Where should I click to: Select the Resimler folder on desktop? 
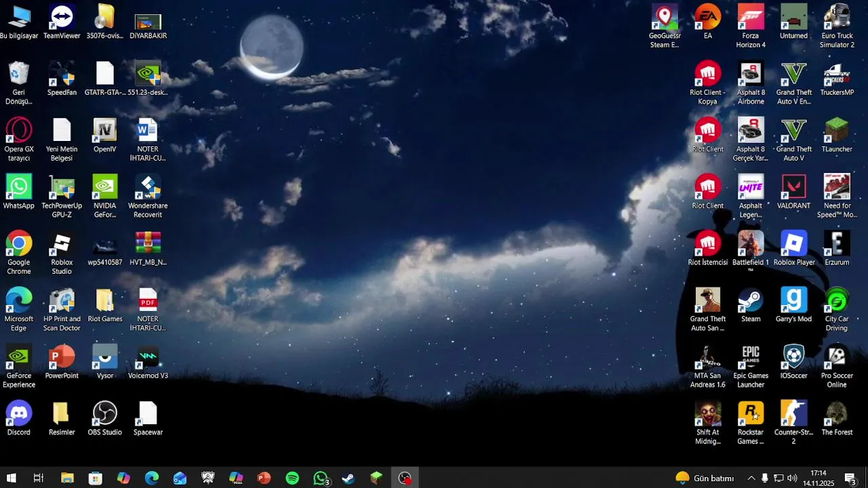(x=62, y=418)
